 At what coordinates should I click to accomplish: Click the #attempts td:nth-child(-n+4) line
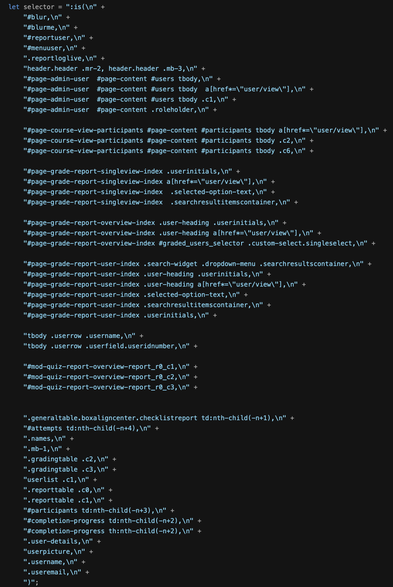[91, 428]
